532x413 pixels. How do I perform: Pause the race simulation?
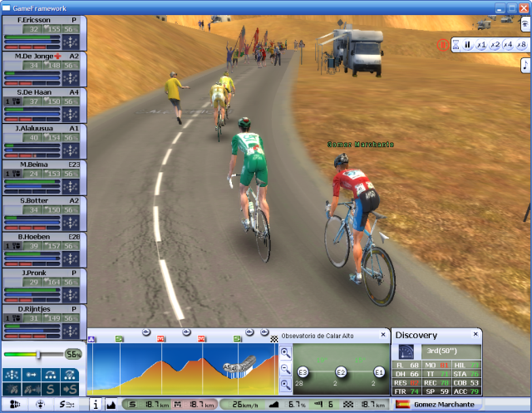[x=467, y=45]
